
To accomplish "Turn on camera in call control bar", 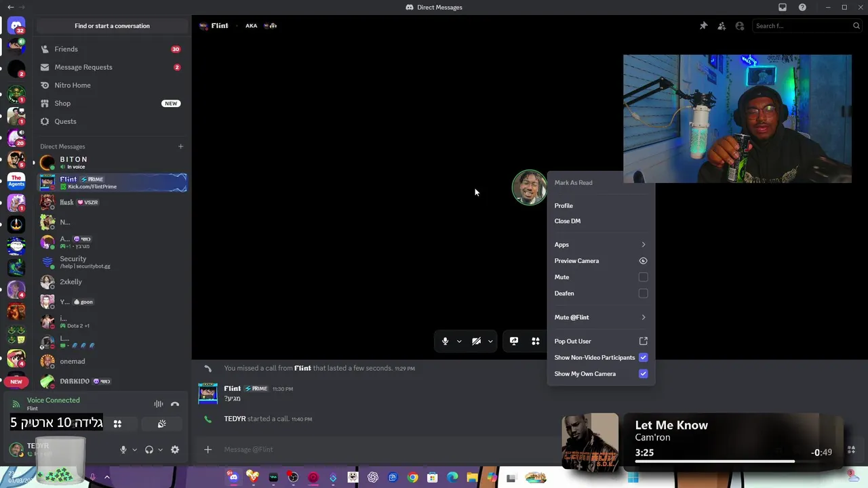I will (x=476, y=341).
